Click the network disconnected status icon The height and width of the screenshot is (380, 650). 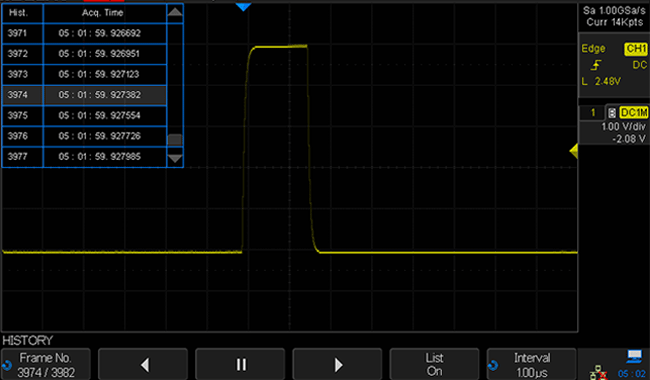coord(598,373)
